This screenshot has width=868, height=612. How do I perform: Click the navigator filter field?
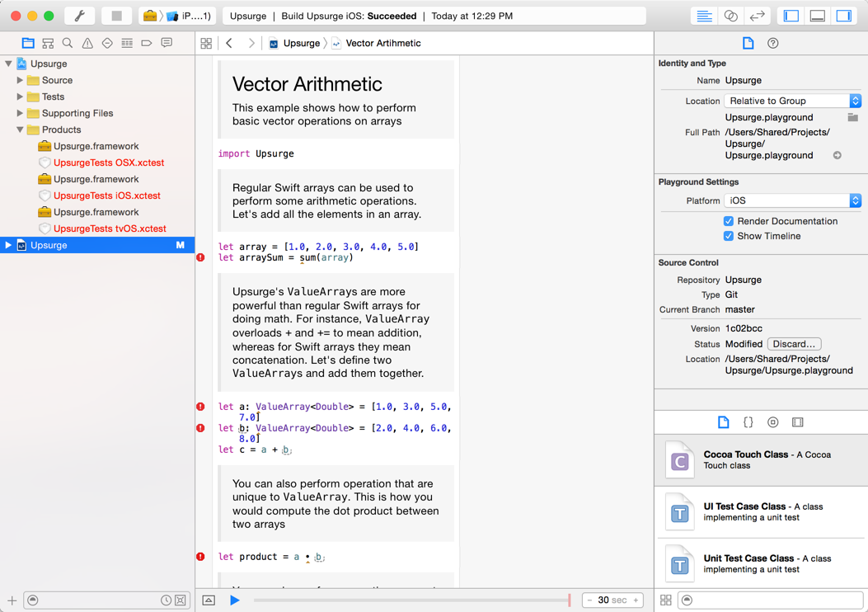(x=106, y=600)
